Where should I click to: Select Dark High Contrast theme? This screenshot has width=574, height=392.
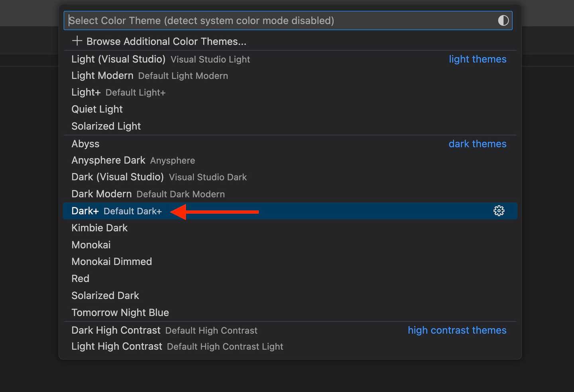(116, 330)
